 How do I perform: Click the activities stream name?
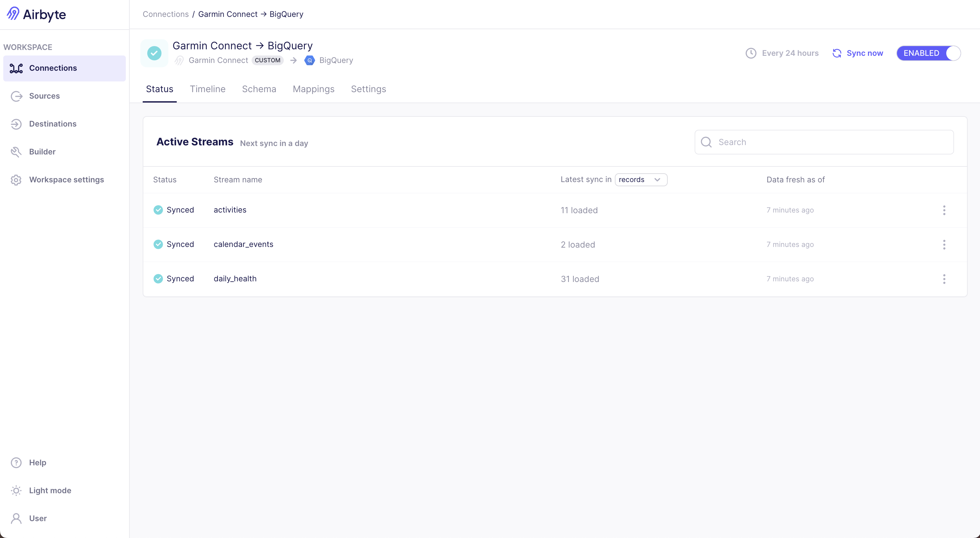pyautogui.click(x=230, y=210)
